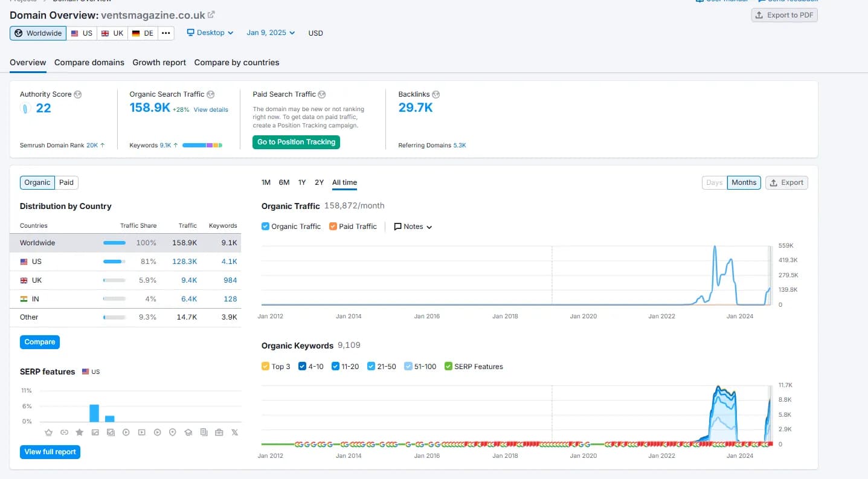Switch distribution view to Paid
This screenshot has width=868, height=479.
[66, 182]
